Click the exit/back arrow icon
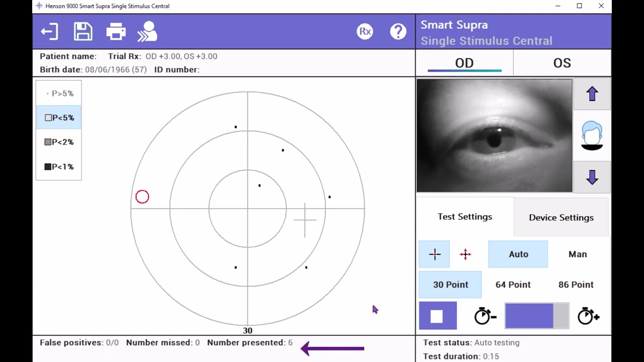This screenshot has height=362, width=644. click(x=49, y=32)
